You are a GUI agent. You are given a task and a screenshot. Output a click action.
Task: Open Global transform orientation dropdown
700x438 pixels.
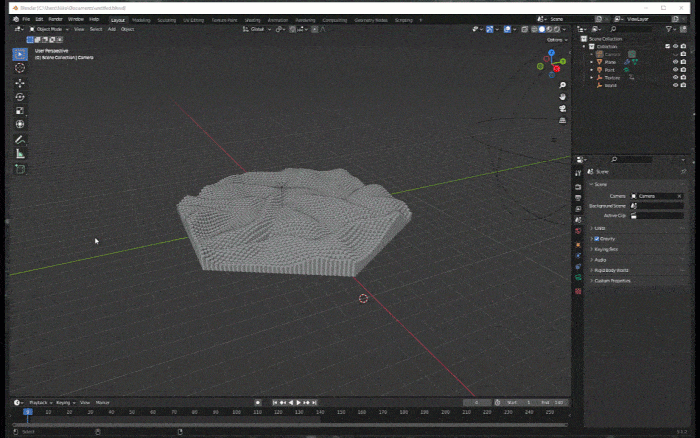pos(257,29)
